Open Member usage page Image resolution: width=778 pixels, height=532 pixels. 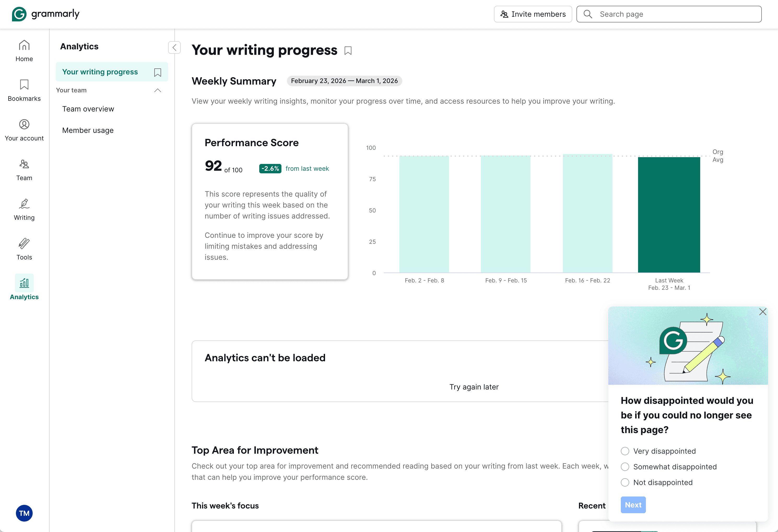[x=88, y=130]
